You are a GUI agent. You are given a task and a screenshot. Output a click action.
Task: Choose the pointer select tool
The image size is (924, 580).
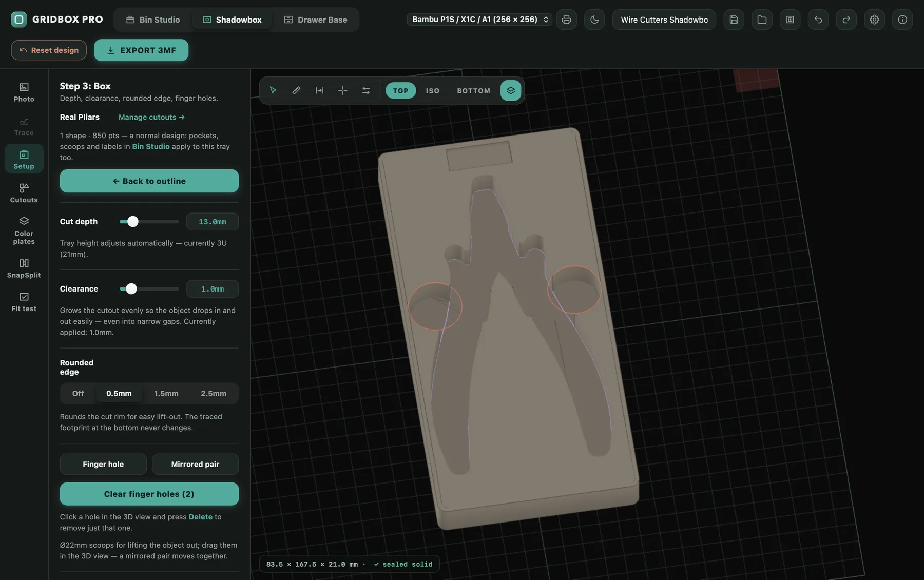tap(273, 90)
